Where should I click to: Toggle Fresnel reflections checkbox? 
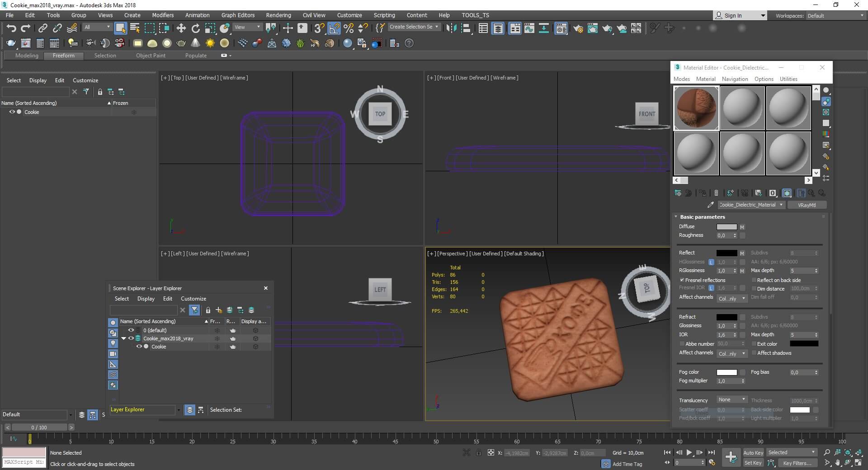[682, 280]
